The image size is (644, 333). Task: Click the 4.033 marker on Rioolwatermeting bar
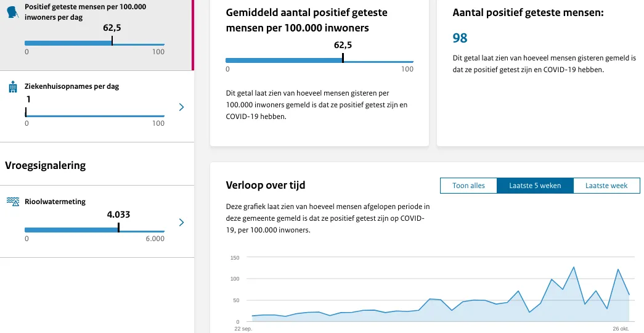point(118,228)
